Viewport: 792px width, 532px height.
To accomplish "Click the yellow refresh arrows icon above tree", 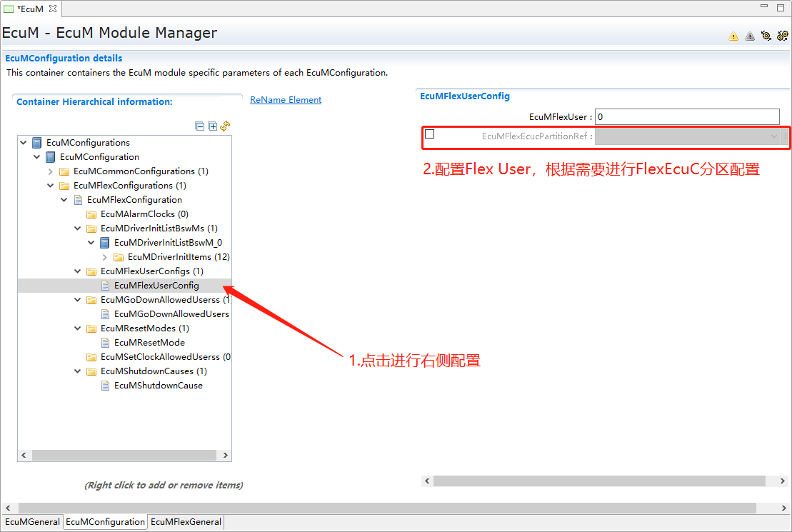I will pos(225,126).
